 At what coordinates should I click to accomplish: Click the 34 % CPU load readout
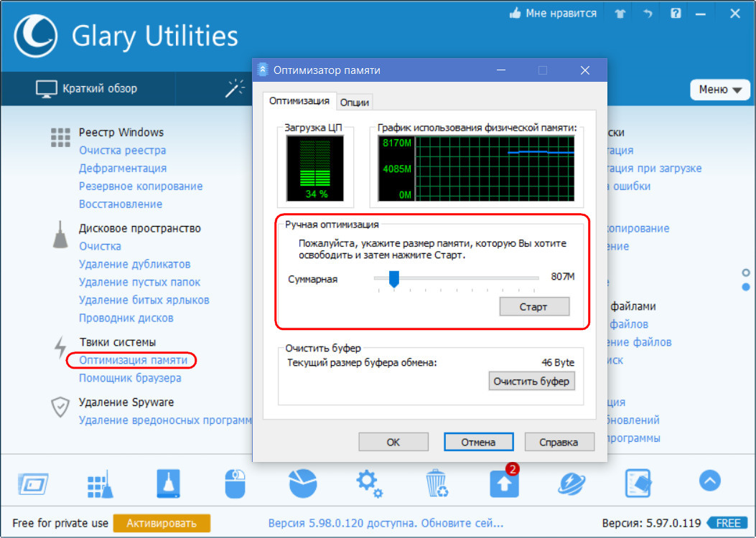(x=317, y=194)
